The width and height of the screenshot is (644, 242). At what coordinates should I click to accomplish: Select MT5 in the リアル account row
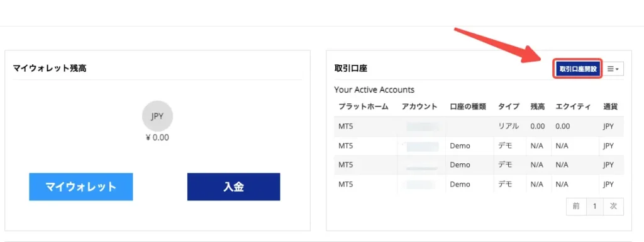346,126
